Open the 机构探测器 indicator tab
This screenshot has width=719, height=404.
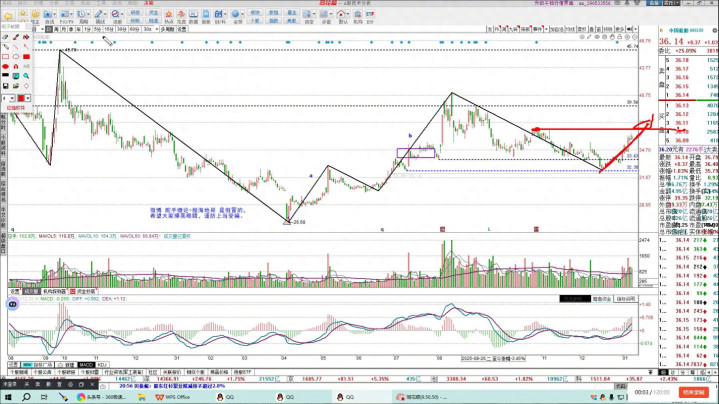point(55,291)
